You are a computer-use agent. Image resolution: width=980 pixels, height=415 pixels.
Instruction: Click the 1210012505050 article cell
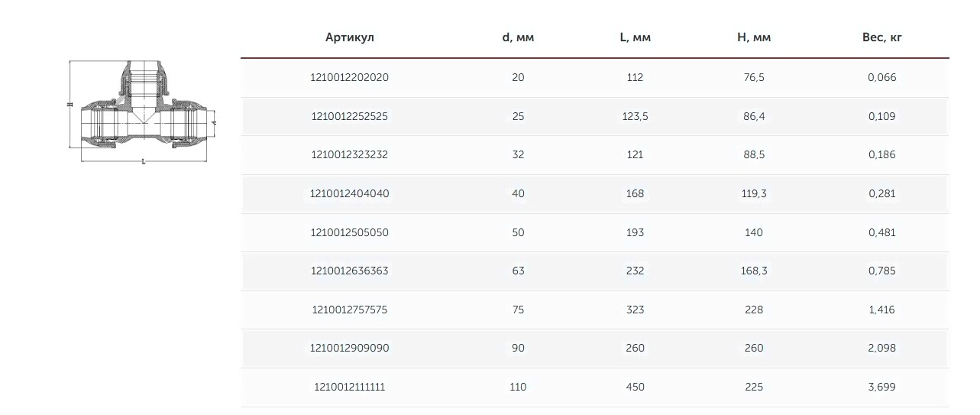coord(350,232)
